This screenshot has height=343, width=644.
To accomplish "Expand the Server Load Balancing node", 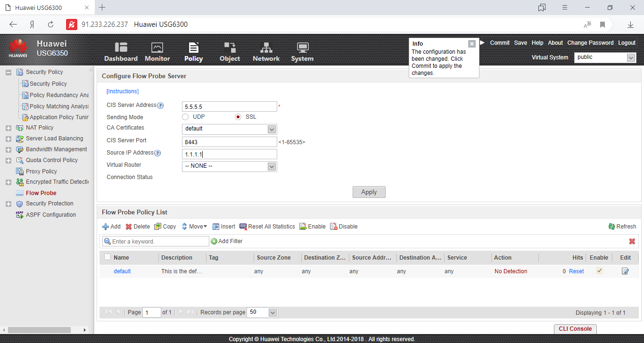I will pos(8,139).
